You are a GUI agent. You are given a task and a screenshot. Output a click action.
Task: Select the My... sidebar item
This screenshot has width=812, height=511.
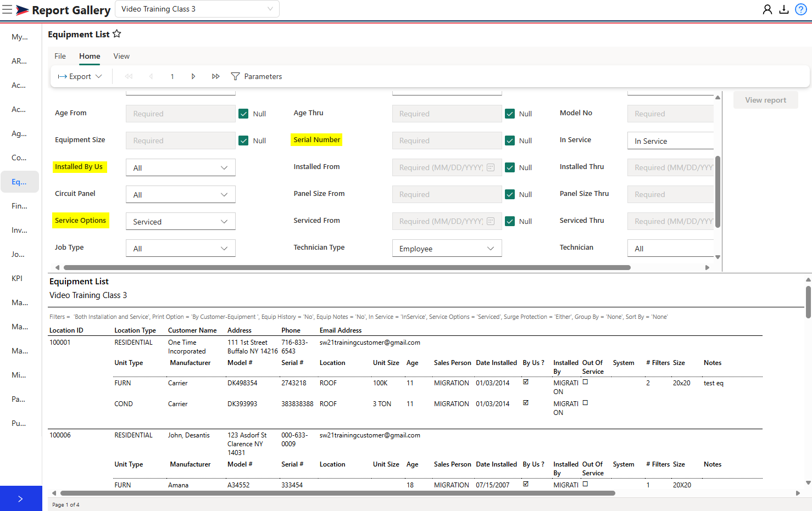(20, 37)
